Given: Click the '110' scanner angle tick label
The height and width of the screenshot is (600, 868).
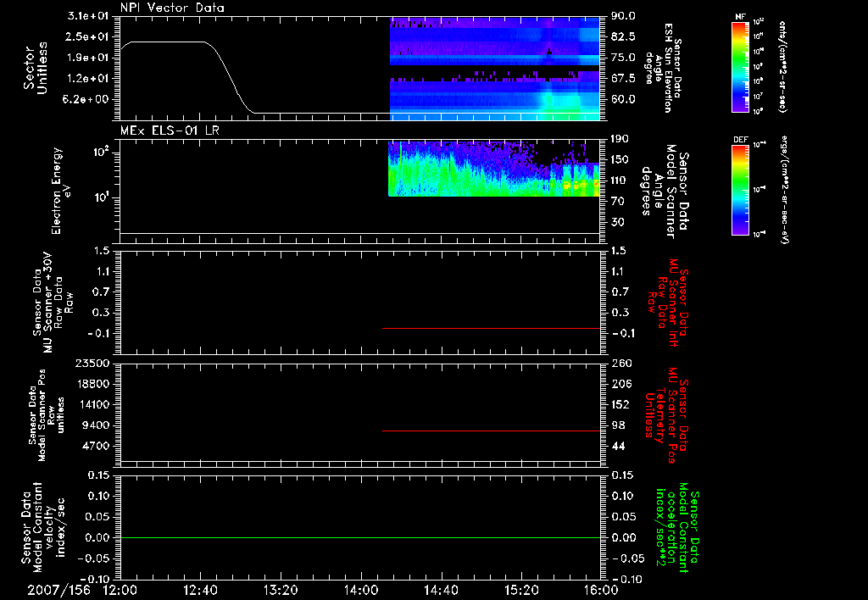Looking at the screenshot, I should click(x=620, y=181).
